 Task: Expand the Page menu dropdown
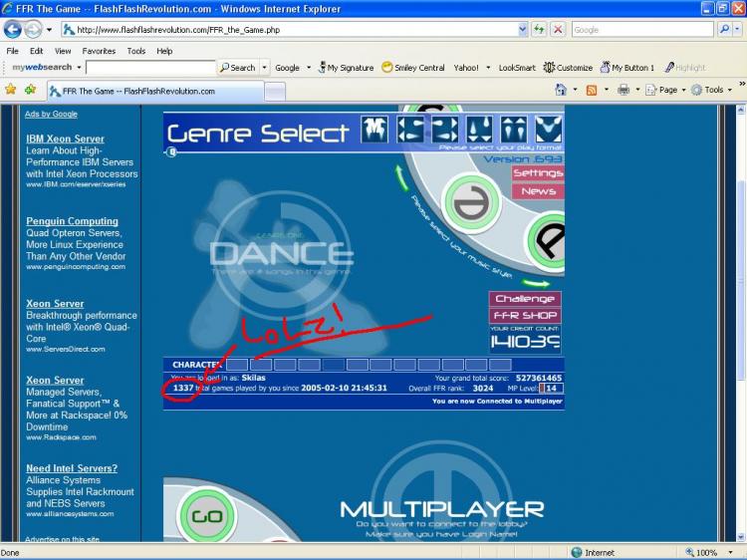click(x=683, y=90)
